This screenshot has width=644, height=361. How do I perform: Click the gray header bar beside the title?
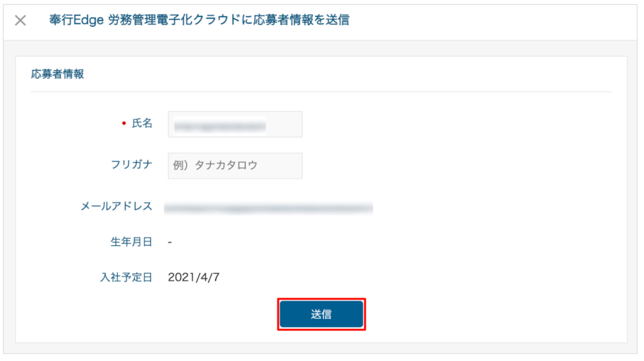point(488,21)
